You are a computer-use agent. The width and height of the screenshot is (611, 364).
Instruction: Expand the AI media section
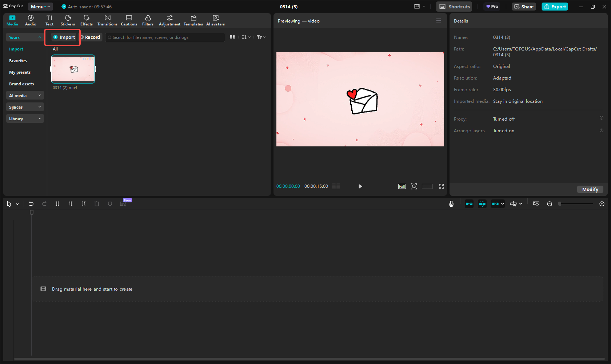tap(25, 96)
